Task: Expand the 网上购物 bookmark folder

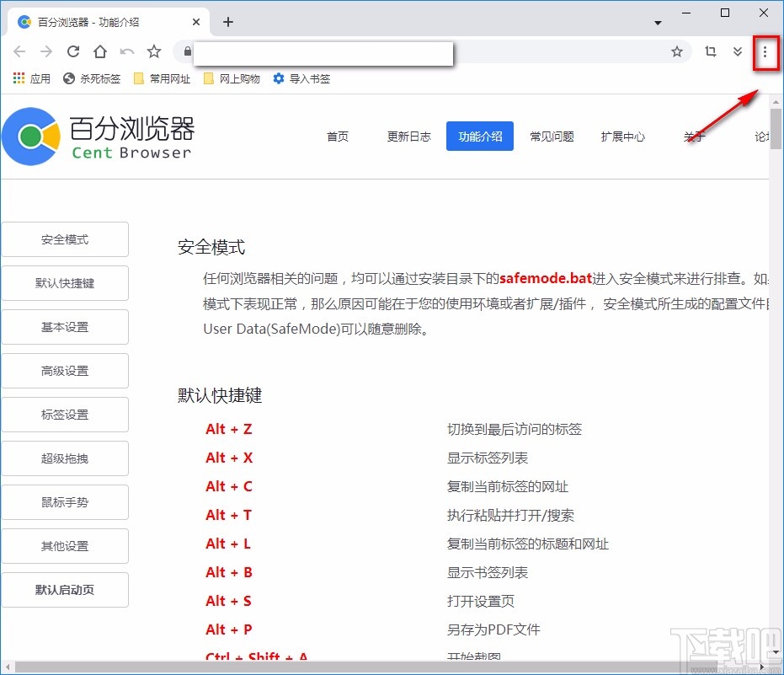Action: tap(232, 79)
